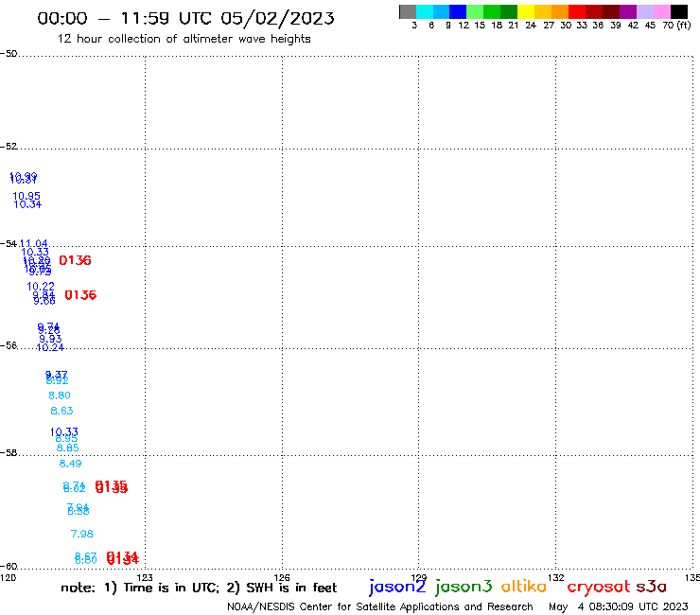The image size is (700, 615).
Task: Click the dark red 's3a' satellite label
Action: pos(652,587)
